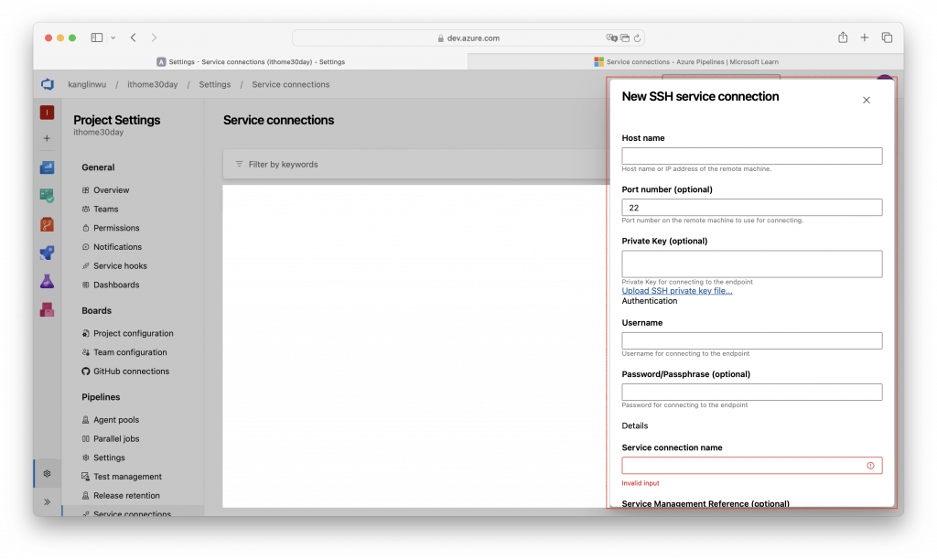This screenshot has height=560, width=937.
Task: Click the Service connection name field
Action: tap(752, 466)
